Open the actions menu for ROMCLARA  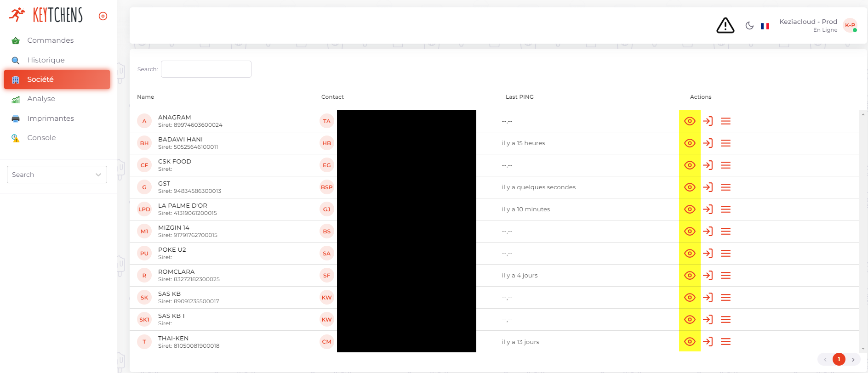point(725,276)
